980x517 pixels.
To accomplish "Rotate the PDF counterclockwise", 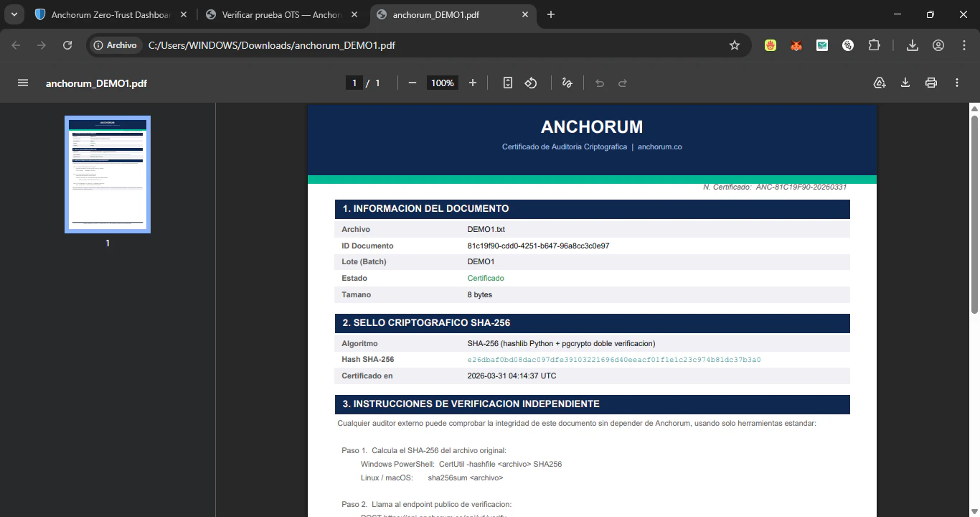I will (x=531, y=83).
